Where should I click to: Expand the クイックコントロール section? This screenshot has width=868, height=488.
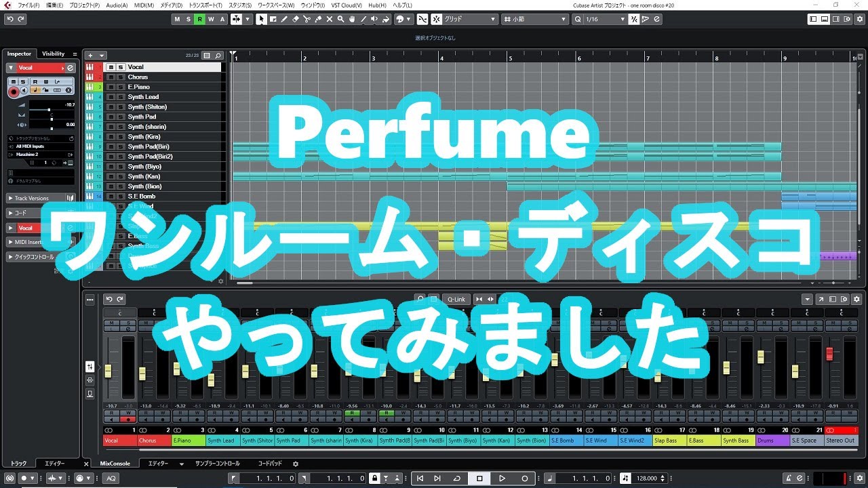point(41,257)
